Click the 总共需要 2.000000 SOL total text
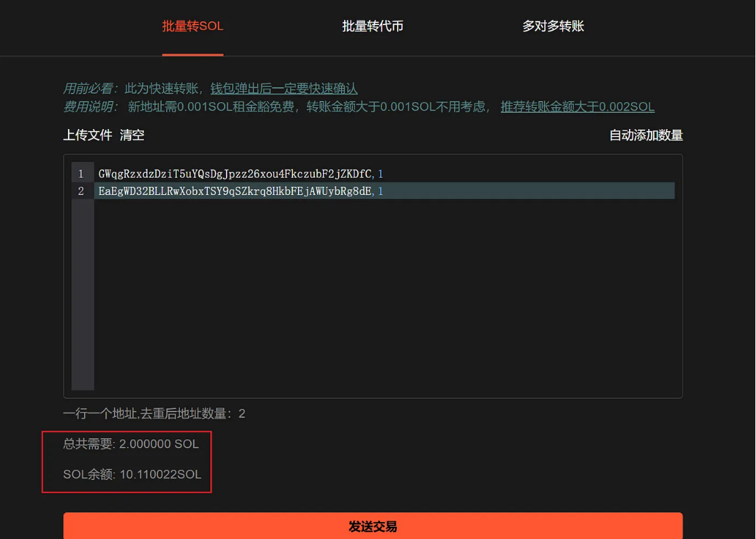The height and width of the screenshot is (539, 756). [x=131, y=444]
